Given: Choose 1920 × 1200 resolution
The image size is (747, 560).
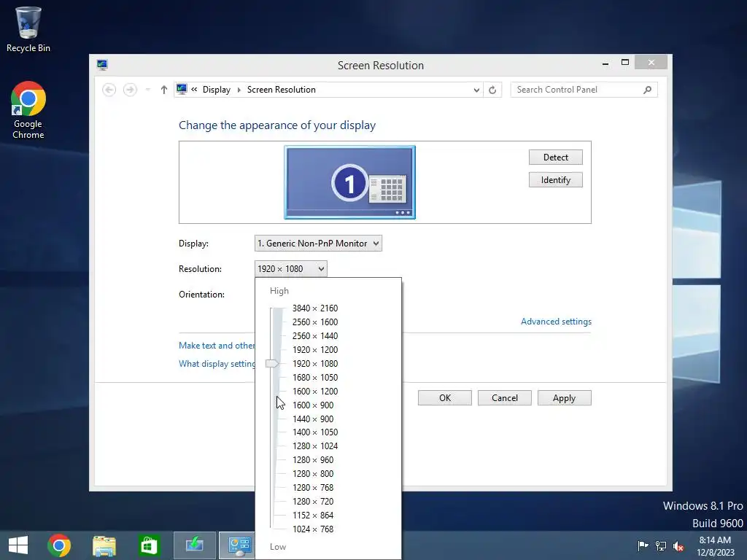Looking at the screenshot, I should coord(315,350).
